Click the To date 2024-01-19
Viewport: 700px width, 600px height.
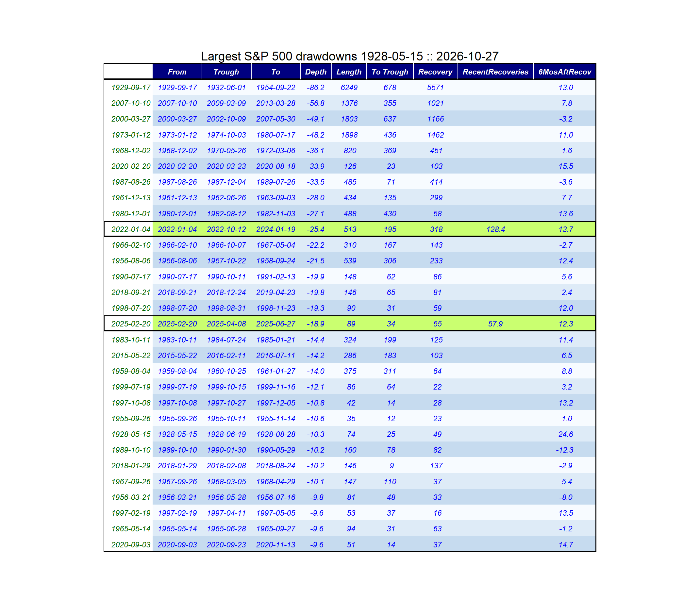click(276, 230)
